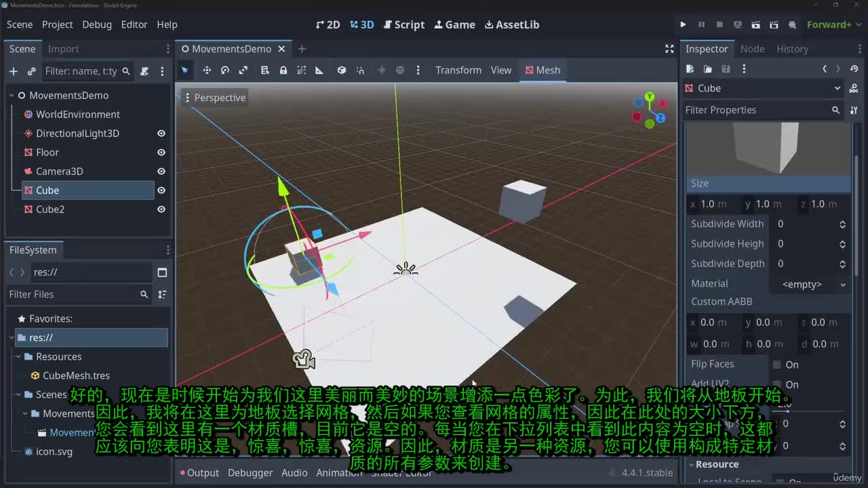Viewport: 868px width, 488px height.
Task: Click the Filter Properties search field
Action: click(x=754, y=110)
